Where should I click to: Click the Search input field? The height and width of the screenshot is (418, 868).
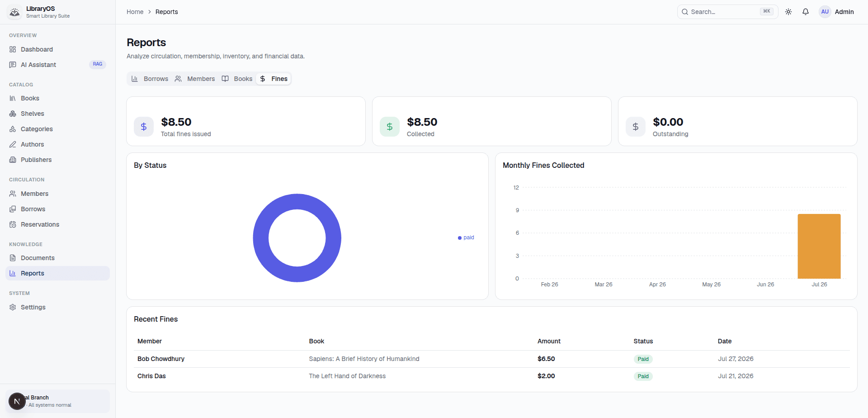[727, 12]
